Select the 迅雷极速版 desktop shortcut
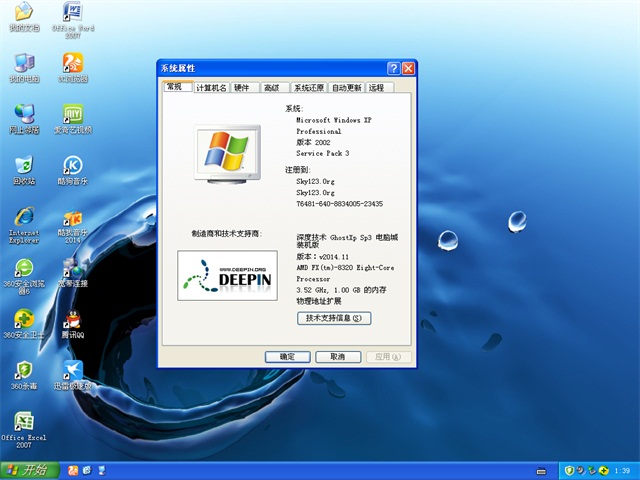Image resolution: width=640 pixels, height=480 pixels. (72, 371)
